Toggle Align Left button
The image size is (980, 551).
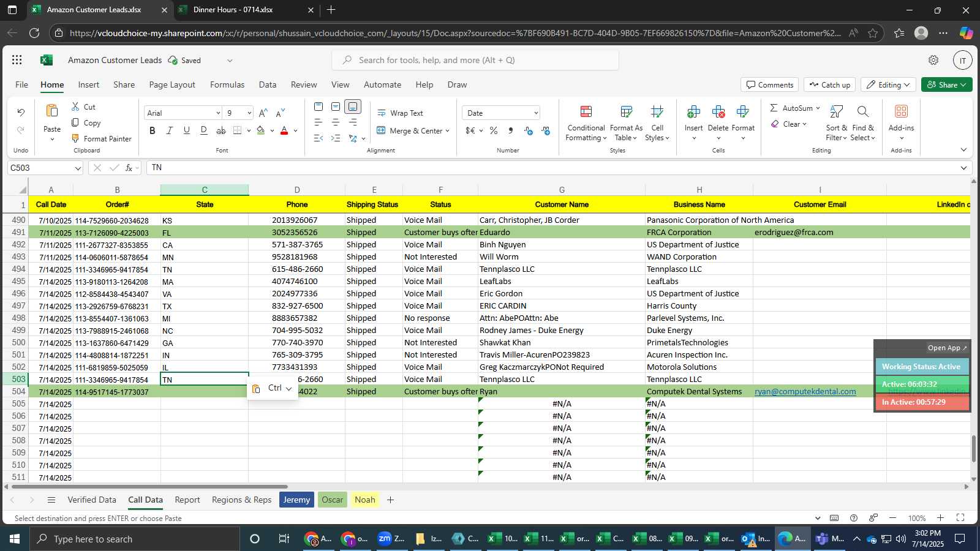tap(318, 122)
